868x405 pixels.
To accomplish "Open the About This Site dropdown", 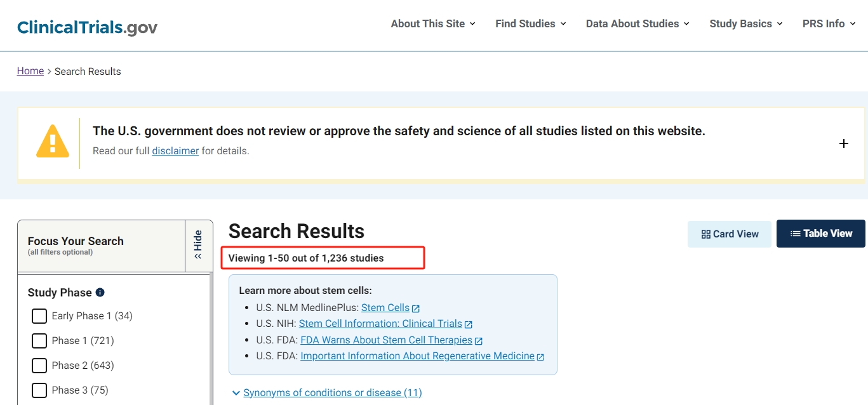I will [432, 24].
